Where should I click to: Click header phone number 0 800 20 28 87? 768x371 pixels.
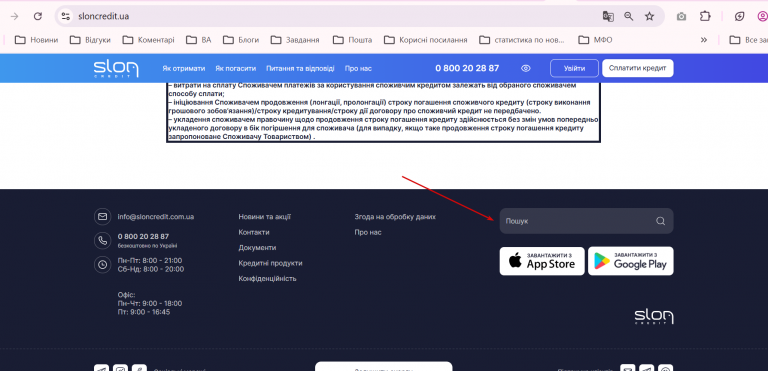pos(467,68)
